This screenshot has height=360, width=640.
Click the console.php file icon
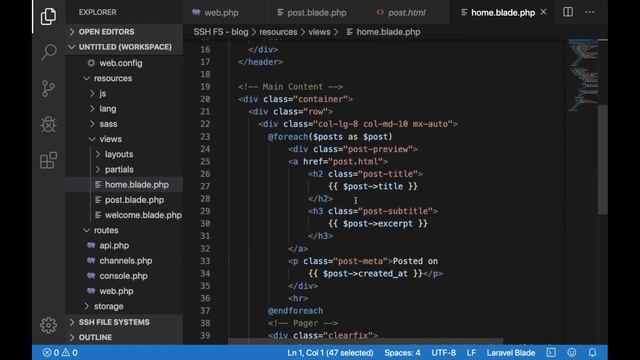point(91,276)
